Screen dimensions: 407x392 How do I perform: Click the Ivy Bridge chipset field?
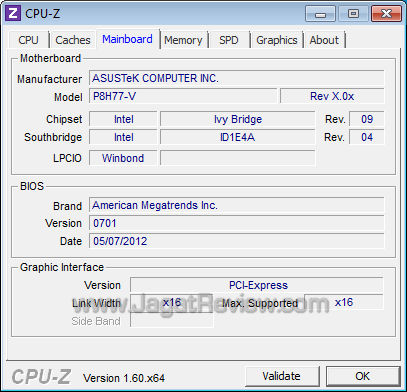237,119
